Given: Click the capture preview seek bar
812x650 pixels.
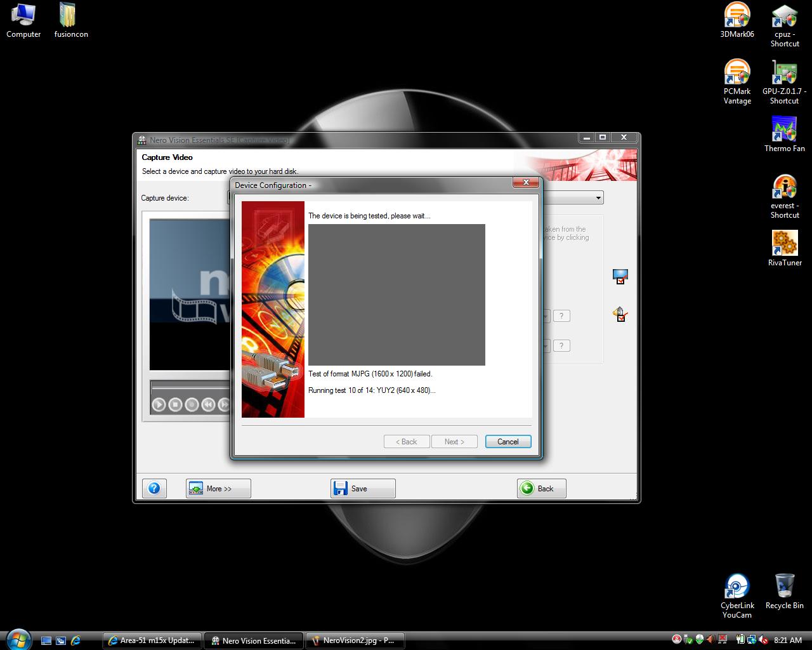Looking at the screenshot, I should (x=190, y=387).
